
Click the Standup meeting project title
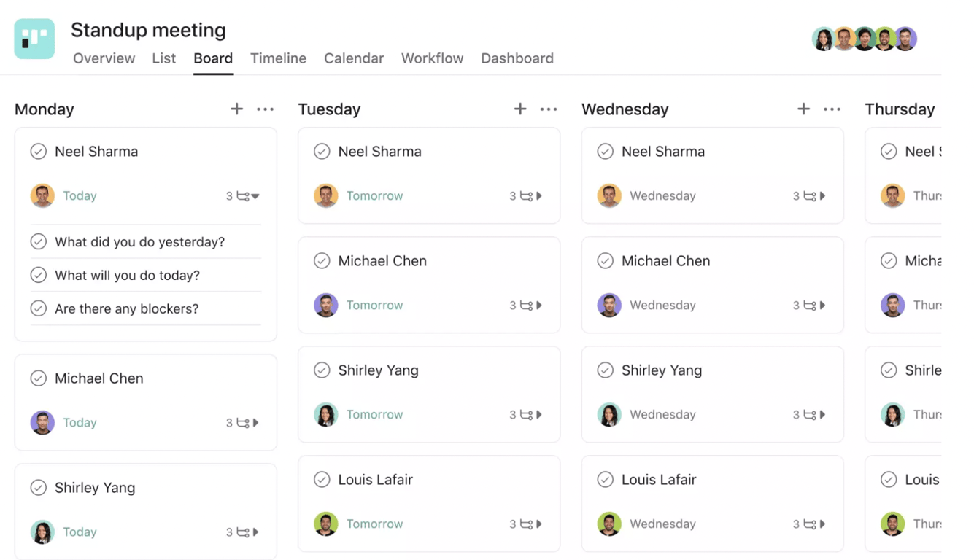(x=148, y=30)
